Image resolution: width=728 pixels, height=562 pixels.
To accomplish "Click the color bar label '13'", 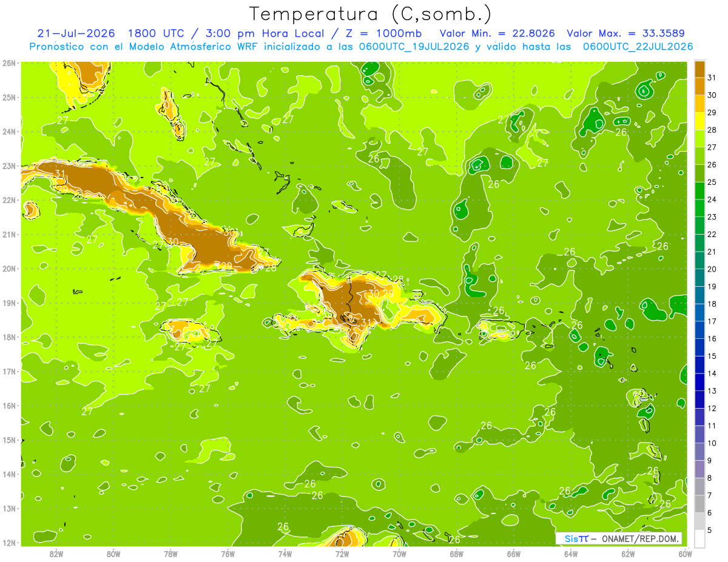I will pos(712,391).
